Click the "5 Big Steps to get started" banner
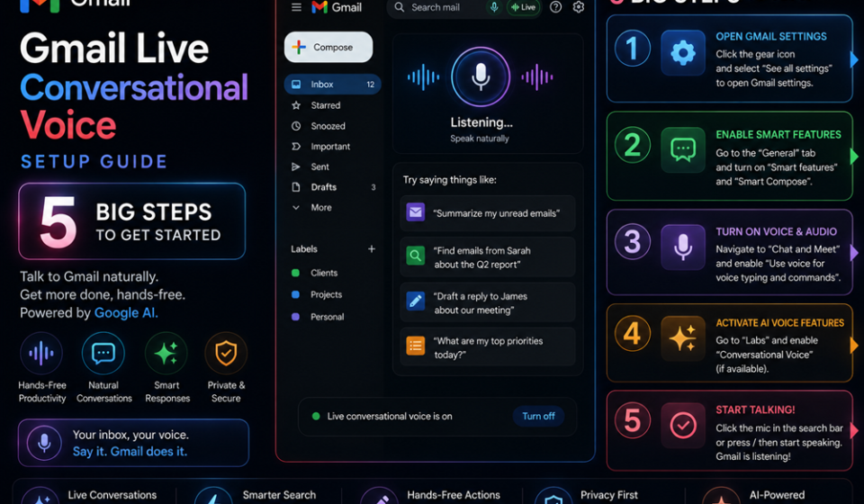 pos(131,220)
